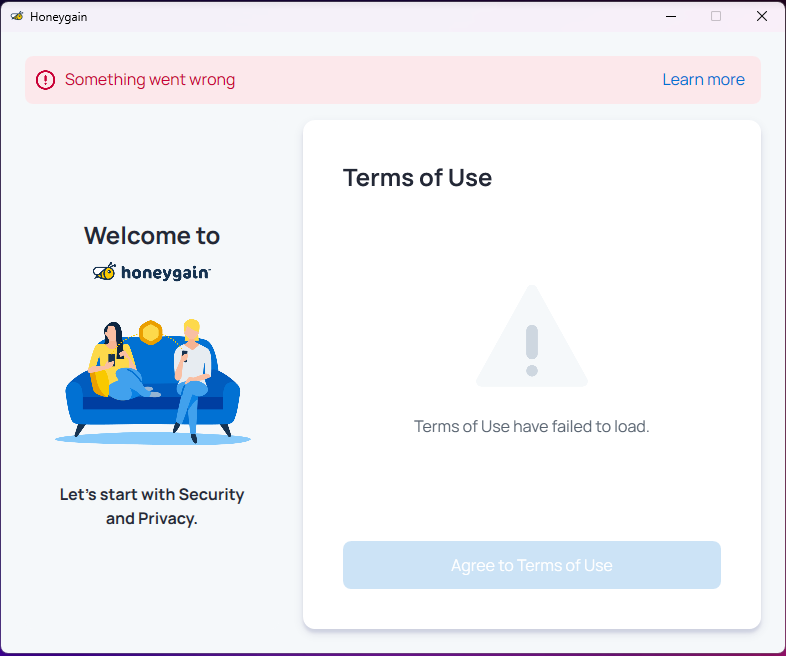Close the Honeygain window
Screen dimensions: 786x656
point(762,17)
